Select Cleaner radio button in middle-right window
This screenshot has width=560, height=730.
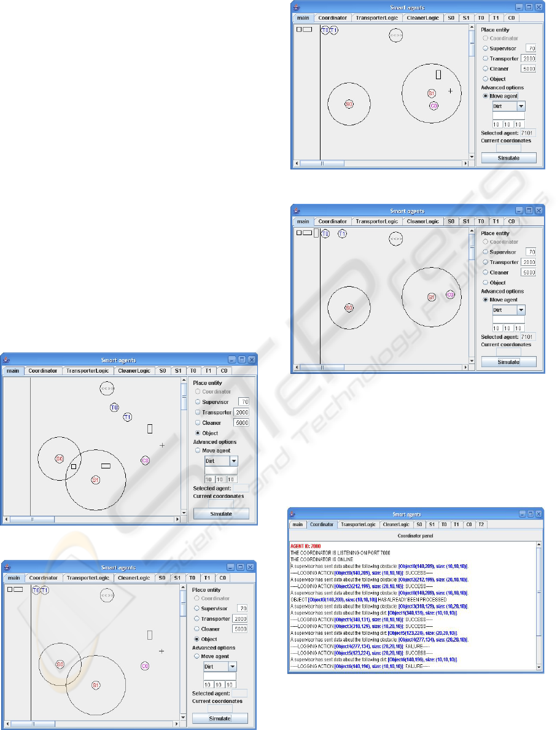pyautogui.click(x=486, y=273)
